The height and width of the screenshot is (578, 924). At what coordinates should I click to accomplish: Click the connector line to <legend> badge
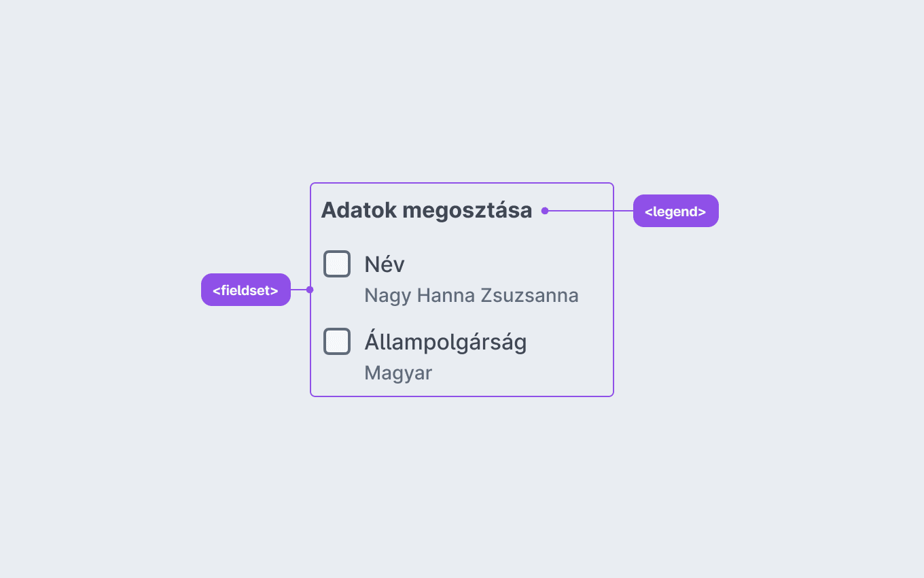pyautogui.click(x=591, y=211)
